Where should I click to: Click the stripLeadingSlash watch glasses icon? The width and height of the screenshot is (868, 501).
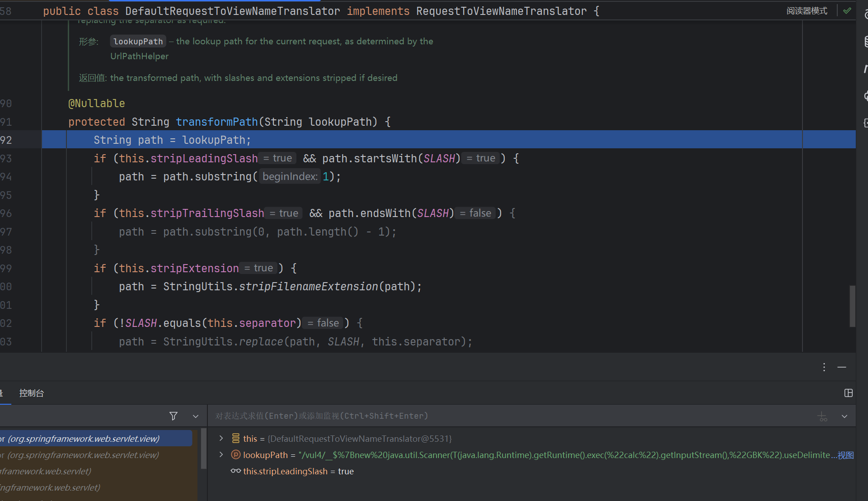(x=235, y=471)
